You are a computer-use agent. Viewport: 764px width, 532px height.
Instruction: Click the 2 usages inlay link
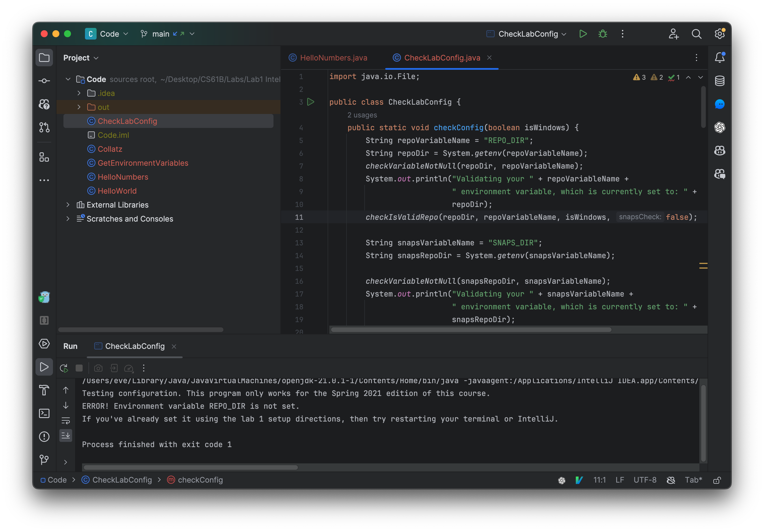coord(362,115)
